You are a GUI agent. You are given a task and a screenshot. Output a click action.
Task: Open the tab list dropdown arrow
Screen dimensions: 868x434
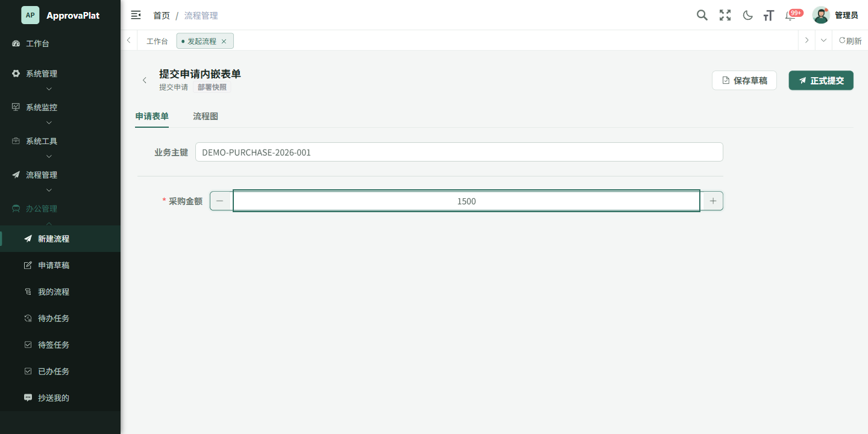823,40
